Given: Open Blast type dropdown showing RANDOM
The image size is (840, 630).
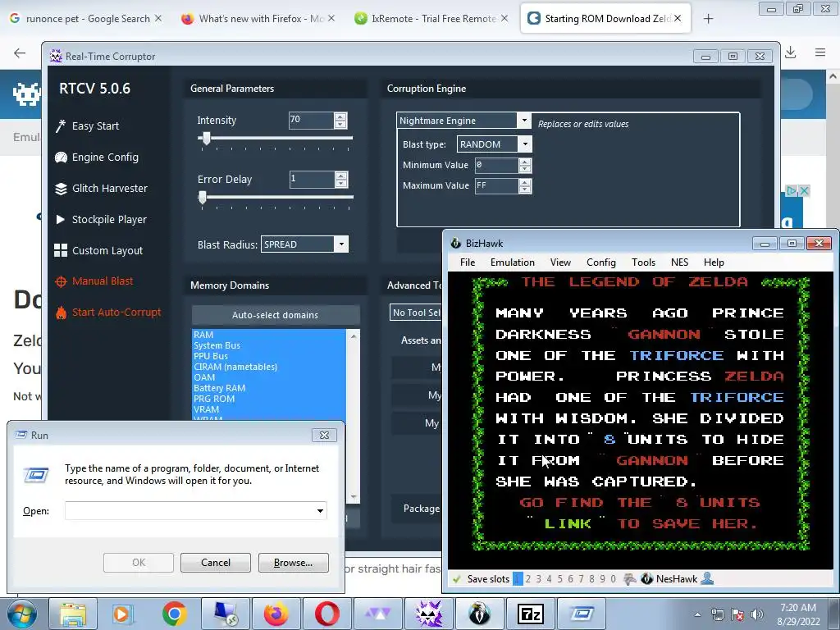Looking at the screenshot, I should (525, 144).
